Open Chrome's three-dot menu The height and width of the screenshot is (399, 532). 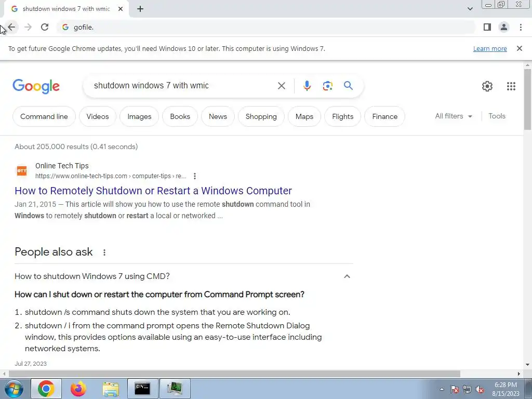(x=521, y=27)
